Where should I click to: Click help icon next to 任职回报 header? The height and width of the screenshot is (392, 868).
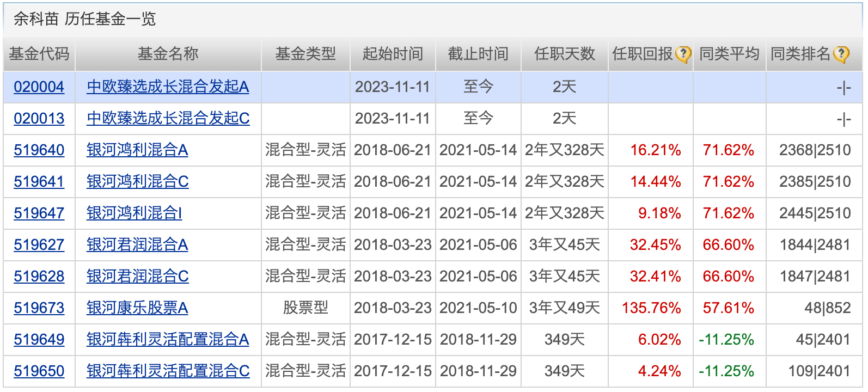[683, 54]
